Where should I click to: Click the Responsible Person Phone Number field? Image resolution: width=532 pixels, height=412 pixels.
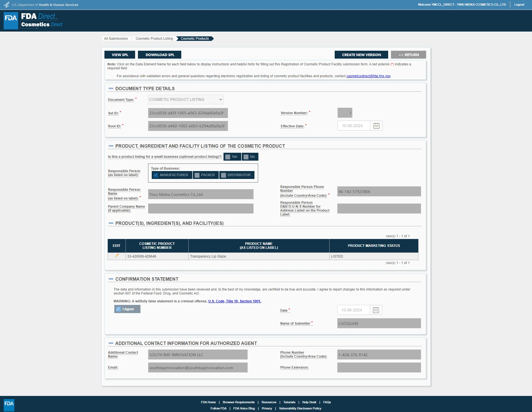pyautogui.click(x=379, y=191)
